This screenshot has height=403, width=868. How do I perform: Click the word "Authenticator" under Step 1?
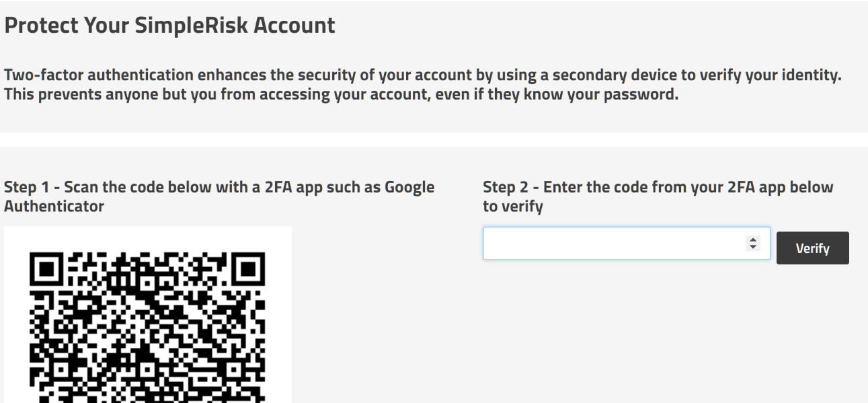(54, 207)
